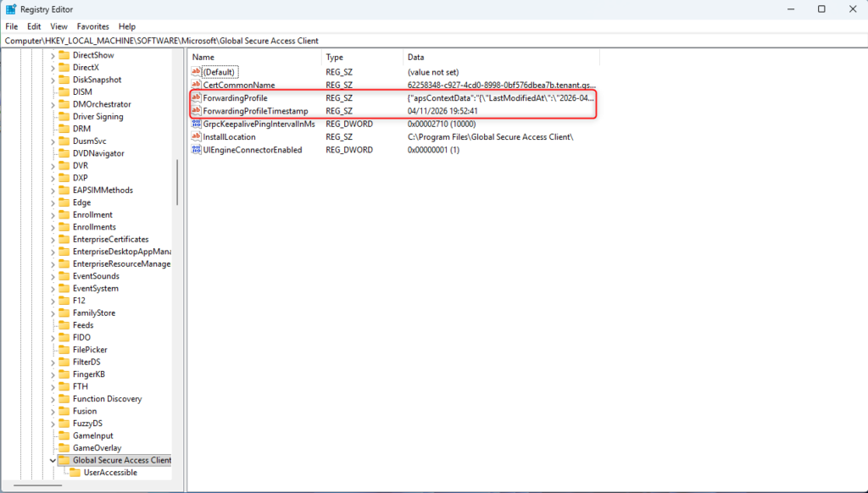Screen dimensions: 868x493
Task: Click the registry path address bar
Action: coord(434,41)
